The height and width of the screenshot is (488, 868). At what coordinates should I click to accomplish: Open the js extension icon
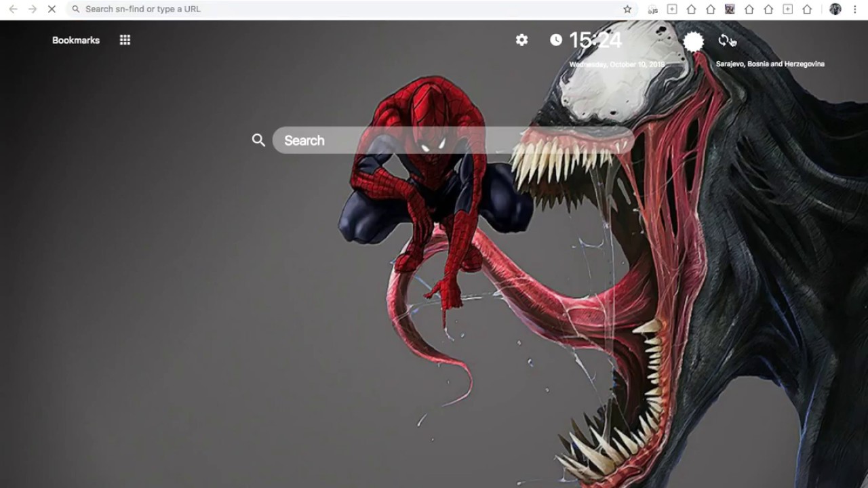click(x=652, y=9)
